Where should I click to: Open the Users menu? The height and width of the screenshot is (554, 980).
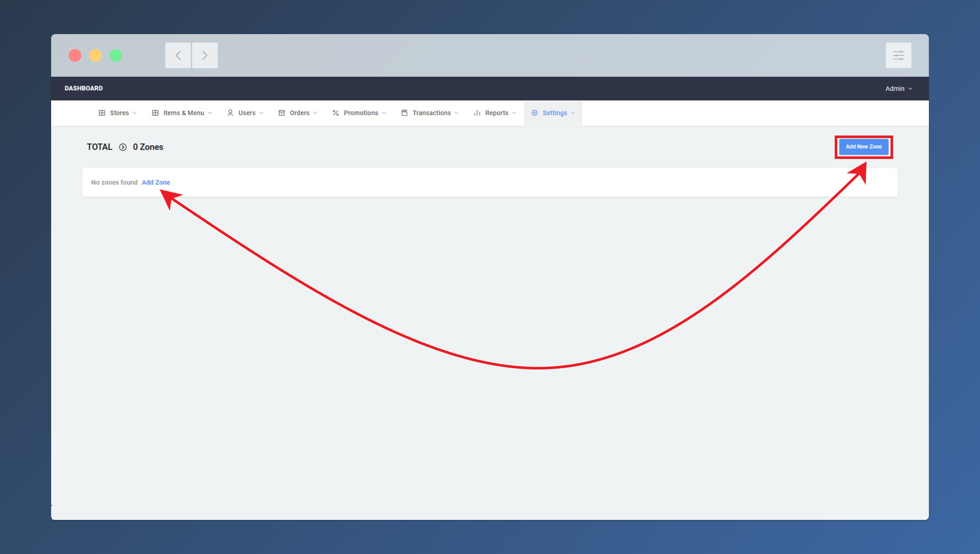[245, 113]
